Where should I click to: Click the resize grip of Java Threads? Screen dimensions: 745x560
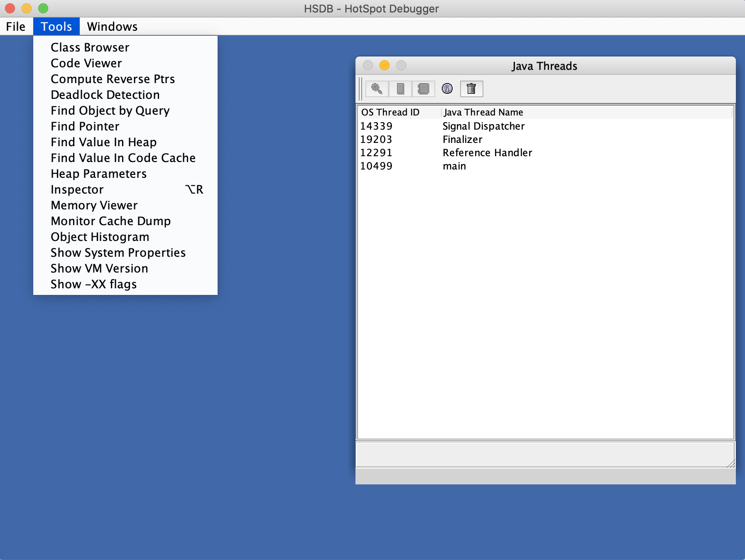coord(731,464)
